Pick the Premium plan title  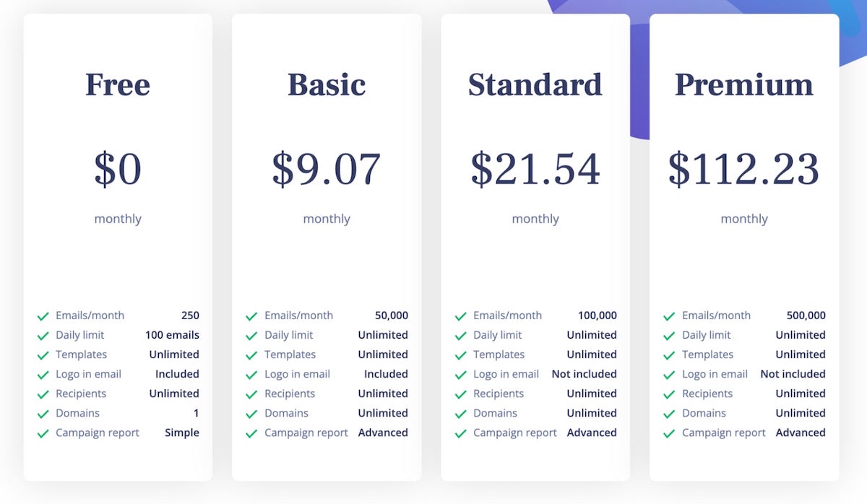[x=743, y=84]
